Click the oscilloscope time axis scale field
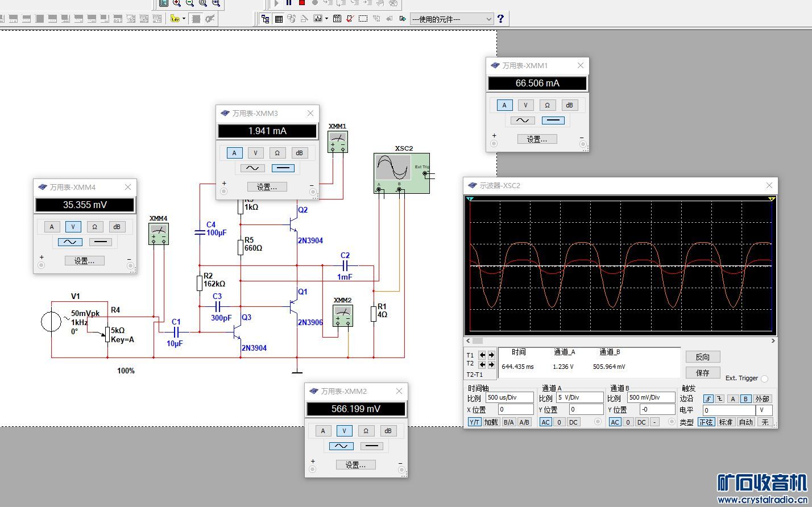 pyautogui.click(x=509, y=398)
